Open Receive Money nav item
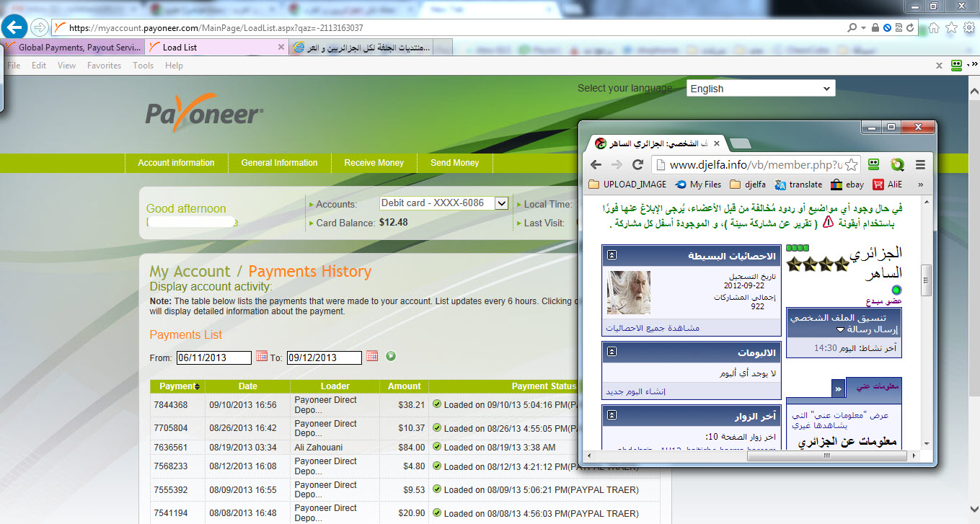 [x=374, y=163]
